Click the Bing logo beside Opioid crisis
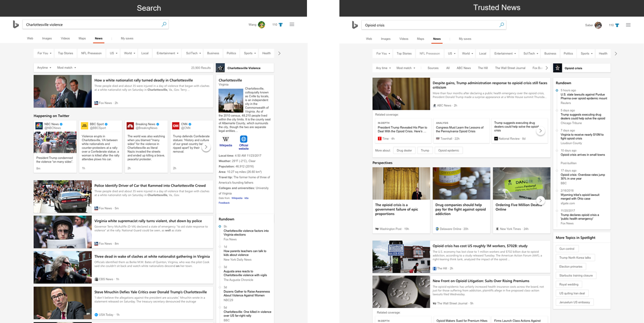 (355, 25)
